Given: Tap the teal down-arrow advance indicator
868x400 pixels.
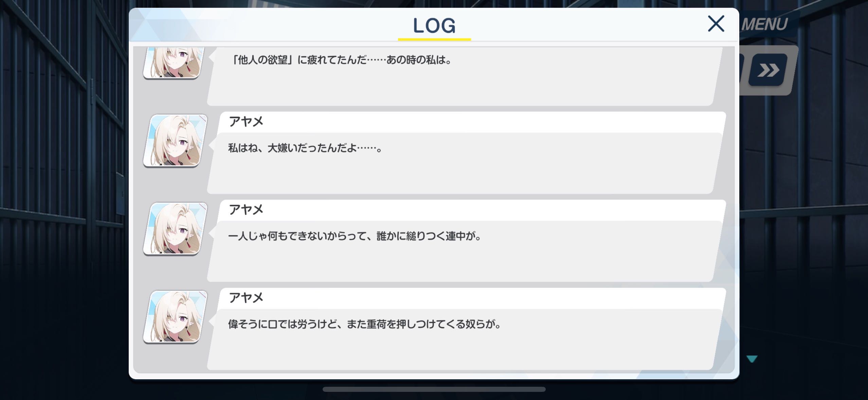Looking at the screenshot, I should point(752,359).
